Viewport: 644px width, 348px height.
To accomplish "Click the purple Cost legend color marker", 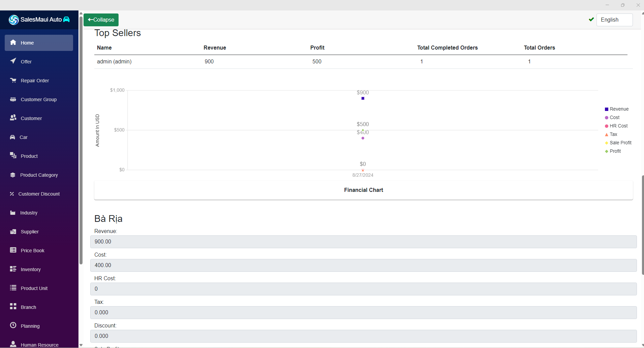I will (x=607, y=118).
